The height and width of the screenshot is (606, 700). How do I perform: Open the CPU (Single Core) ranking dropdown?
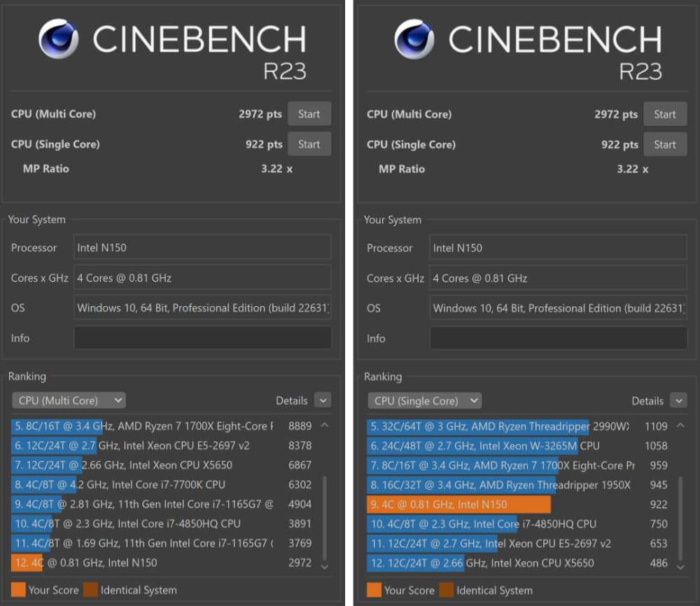point(424,400)
